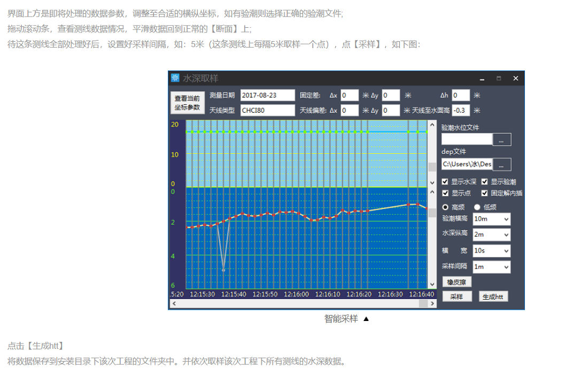
Task: Click the 测量日期 input field
Action: tap(267, 96)
